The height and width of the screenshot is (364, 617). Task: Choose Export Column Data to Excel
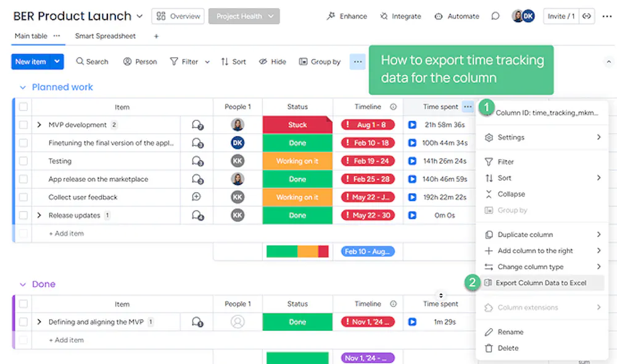pos(540,283)
